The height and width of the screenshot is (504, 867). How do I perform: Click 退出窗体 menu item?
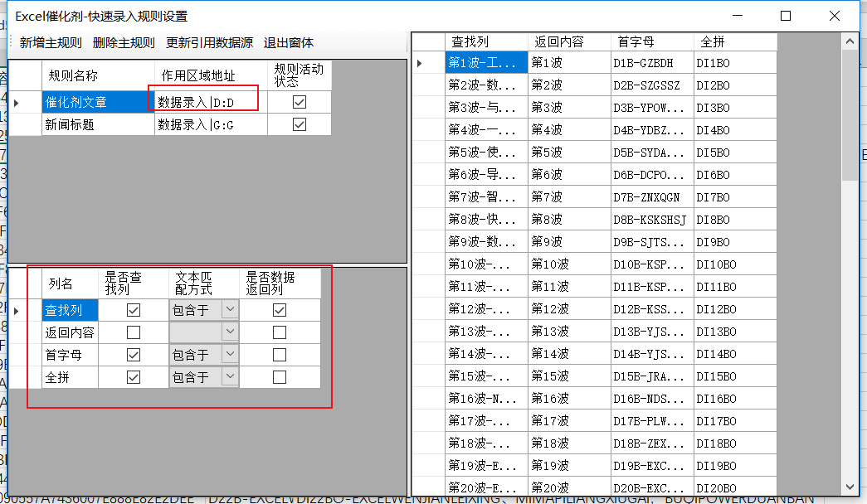(x=289, y=42)
